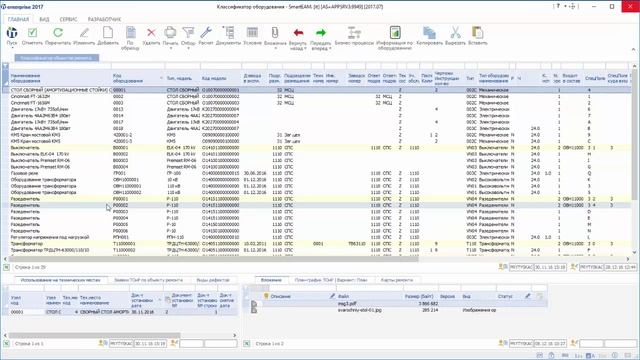Image resolution: width=640 pixels, height=360 pixels.
Task: Click the Условие table icon
Action: [252, 33]
